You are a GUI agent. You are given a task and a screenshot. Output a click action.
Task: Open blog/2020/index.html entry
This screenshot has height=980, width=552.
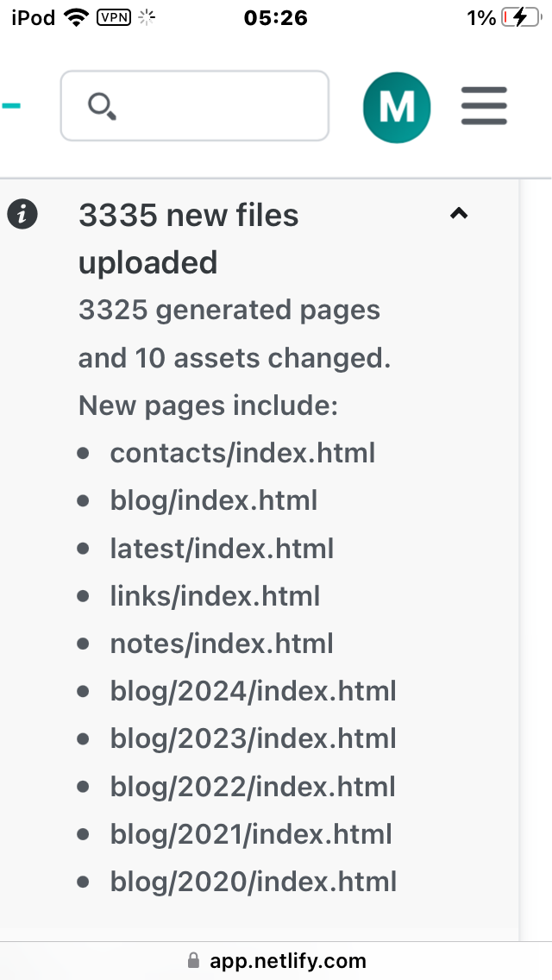253,882
